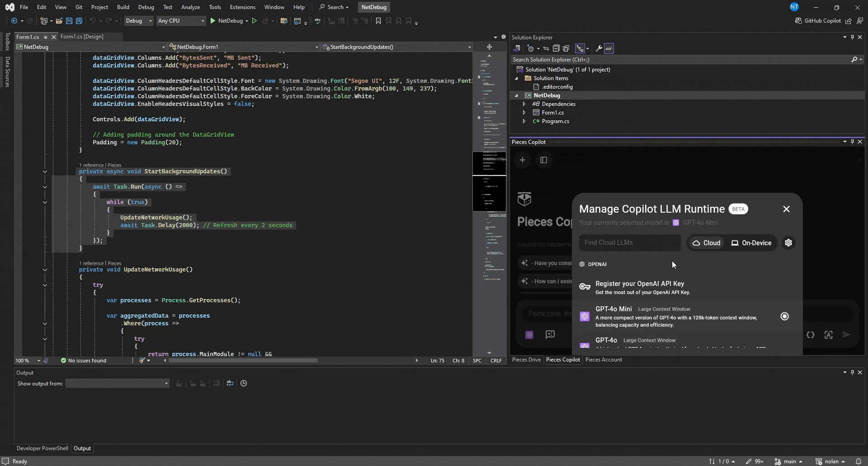Click Collapse All in Solution Explorer
Screen dimensions: 868x466
tap(556, 48)
